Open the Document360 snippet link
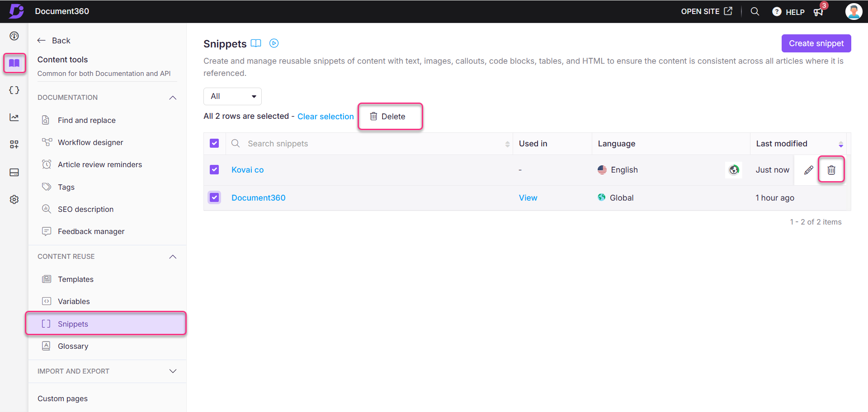868x412 pixels. [x=258, y=198]
